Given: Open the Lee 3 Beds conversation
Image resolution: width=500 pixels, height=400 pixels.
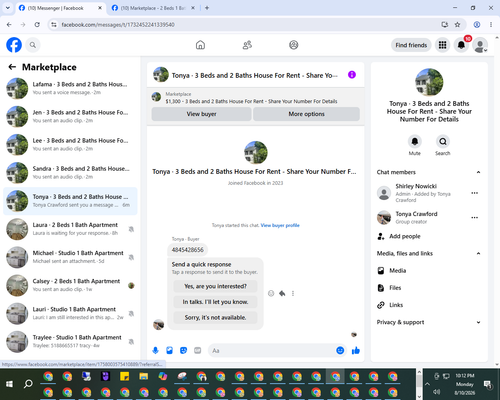Looking at the screenshot, I should click(70, 145).
